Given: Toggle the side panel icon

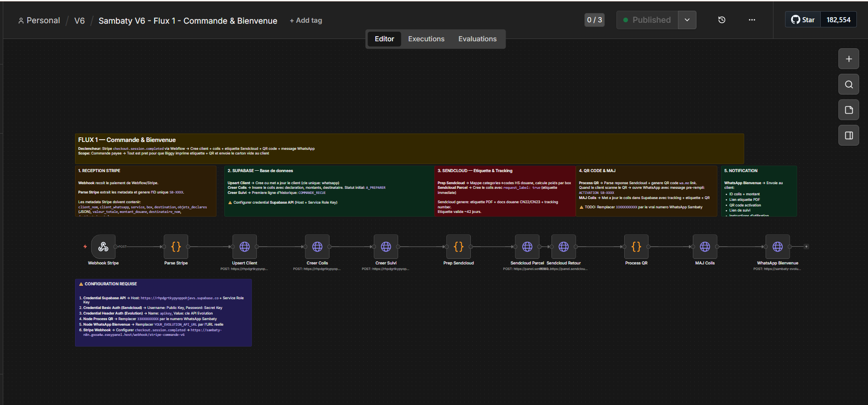Looking at the screenshot, I should pos(849,135).
